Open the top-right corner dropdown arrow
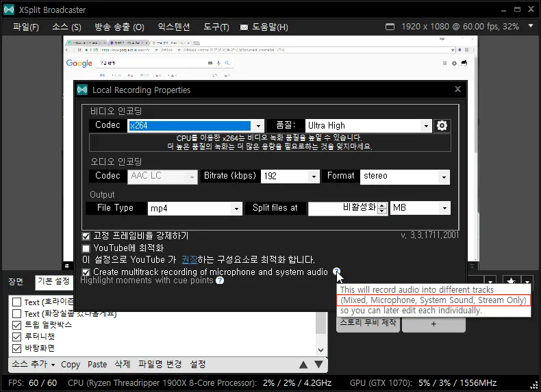 531,26
